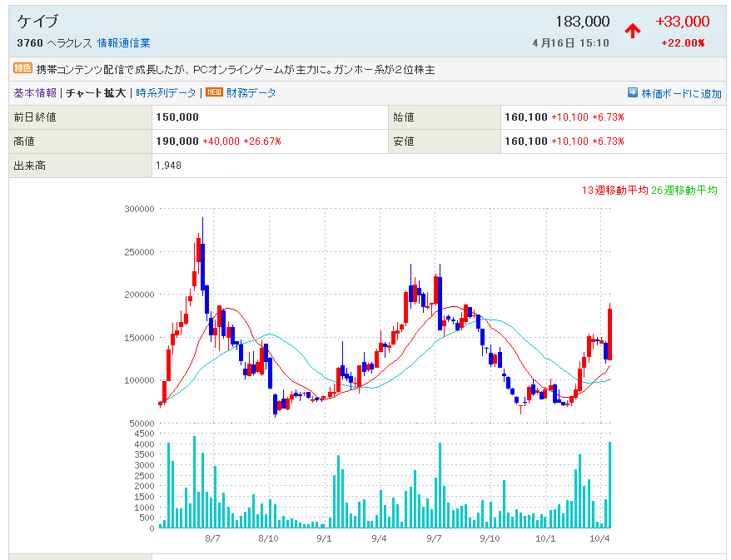Open the 基本情報 tab
Screen dimensions: 731x560
click(x=35, y=93)
